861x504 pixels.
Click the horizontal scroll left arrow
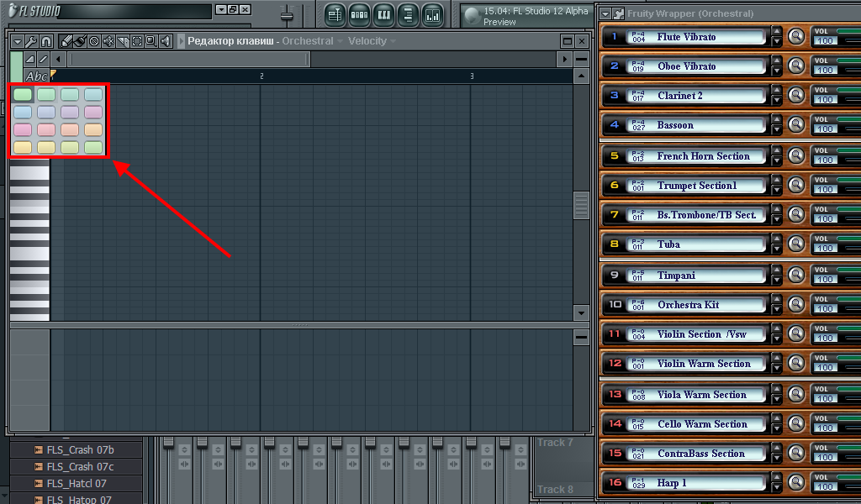coord(58,60)
